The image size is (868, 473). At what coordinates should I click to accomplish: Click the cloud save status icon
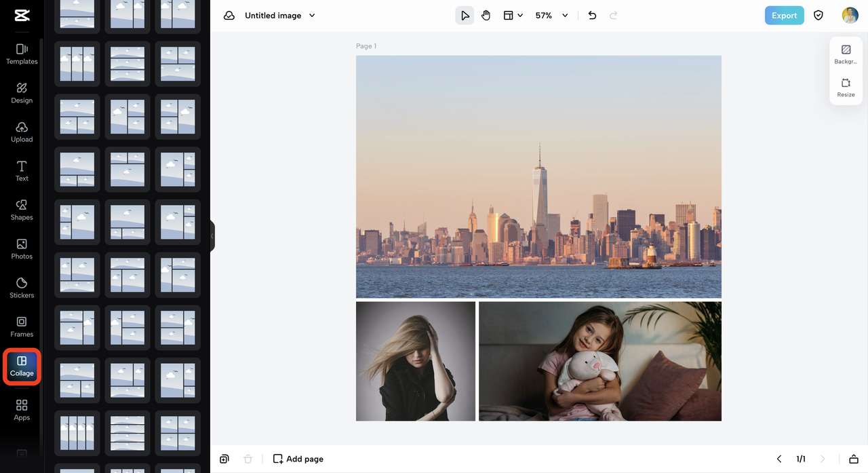[229, 16]
